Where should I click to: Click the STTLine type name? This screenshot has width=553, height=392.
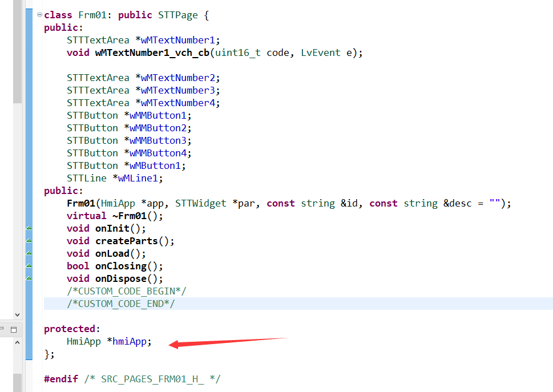click(x=86, y=179)
